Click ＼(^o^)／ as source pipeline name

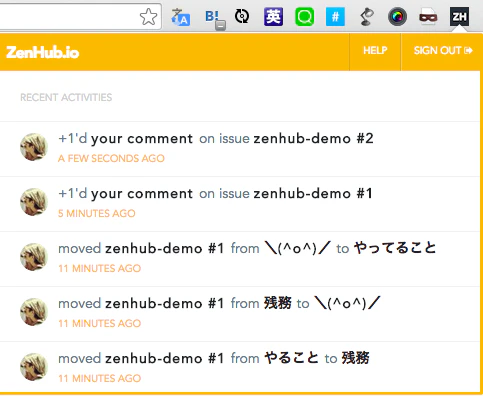point(297,248)
